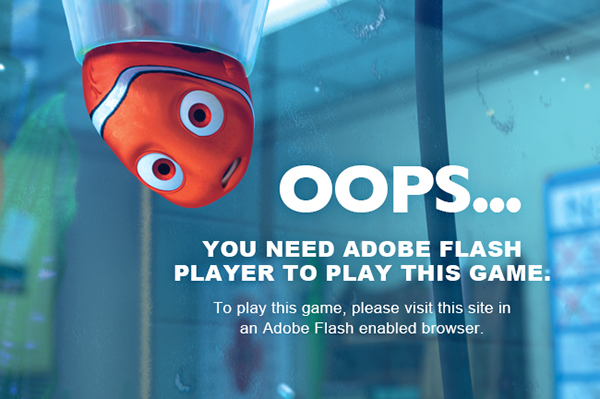The height and width of the screenshot is (399, 600).
Task: Click the word 'Flash' in the small text
Action: click(x=334, y=328)
